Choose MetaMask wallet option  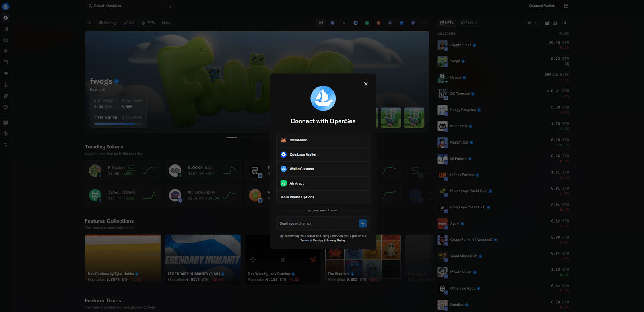[323, 140]
